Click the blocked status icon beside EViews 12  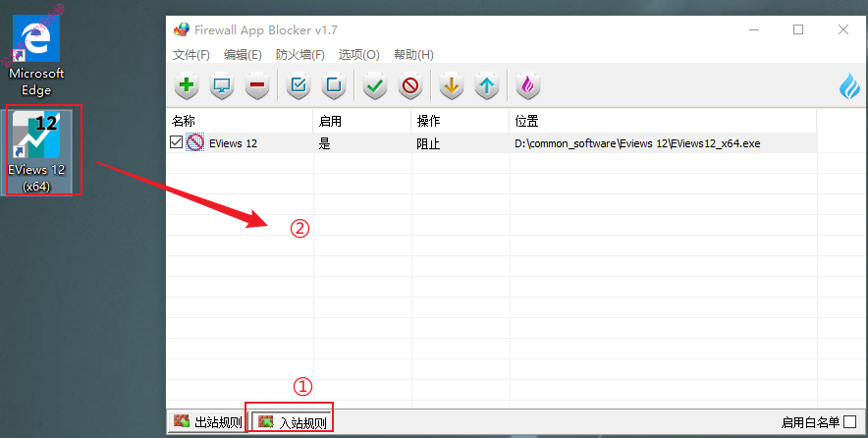click(x=194, y=142)
